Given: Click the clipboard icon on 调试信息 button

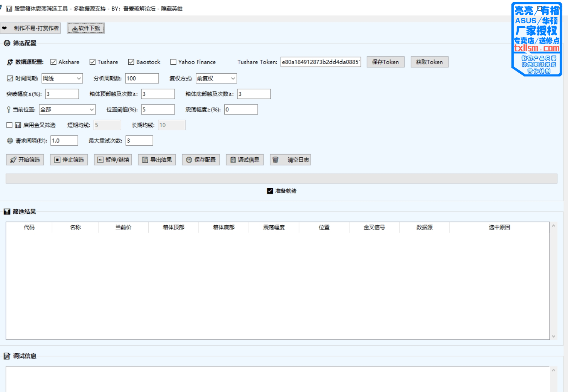Looking at the screenshot, I should [233, 160].
